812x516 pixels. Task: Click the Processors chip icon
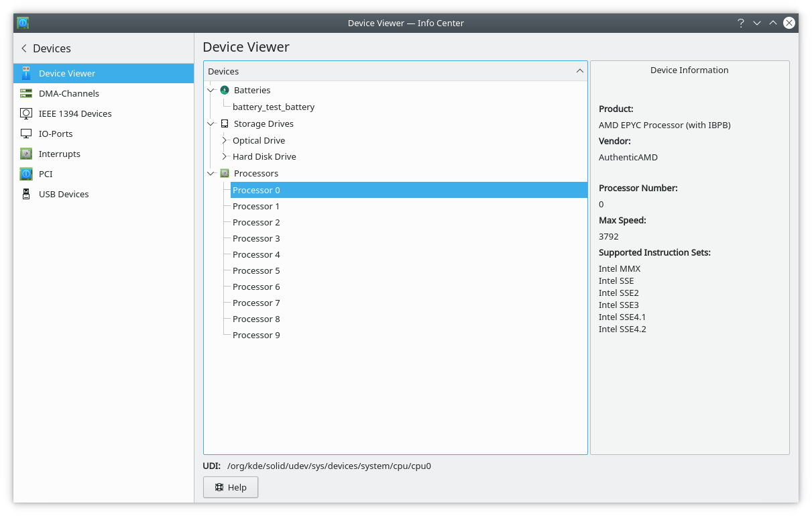pyautogui.click(x=225, y=173)
